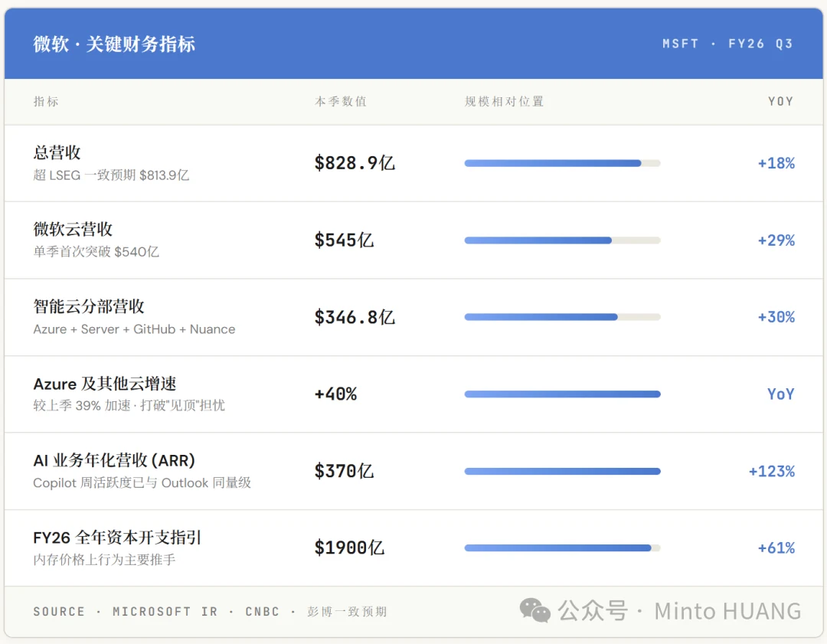Select the AI 业务年化营收 (ARR) label
The width and height of the screenshot is (827, 644).
[114, 460]
